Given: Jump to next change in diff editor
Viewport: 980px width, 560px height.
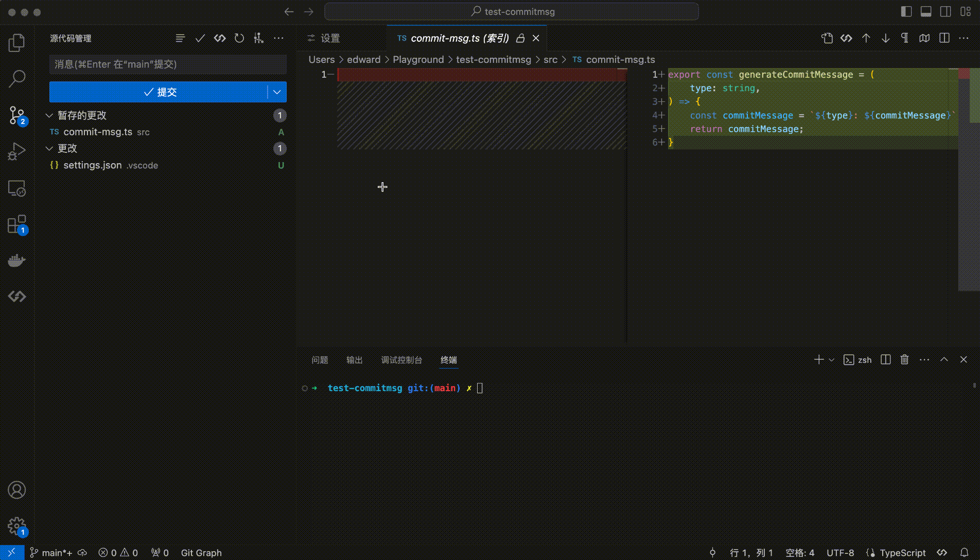Looking at the screenshot, I should [x=886, y=38].
